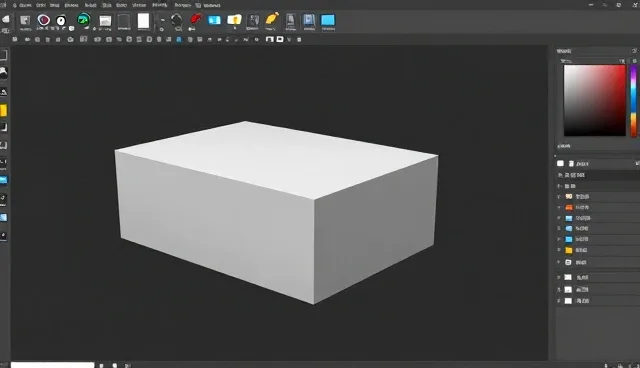Expand the row with the yellow folder icon
The width and height of the screenshot is (640, 368).
(559, 250)
